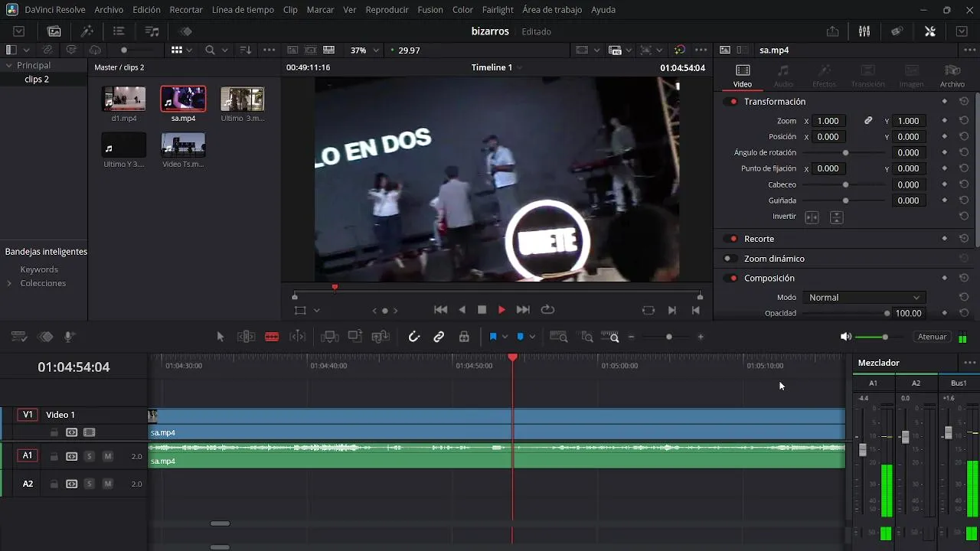The height and width of the screenshot is (551, 980).
Task: Click the Ángulo de rotación slider
Action: [x=845, y=152]
